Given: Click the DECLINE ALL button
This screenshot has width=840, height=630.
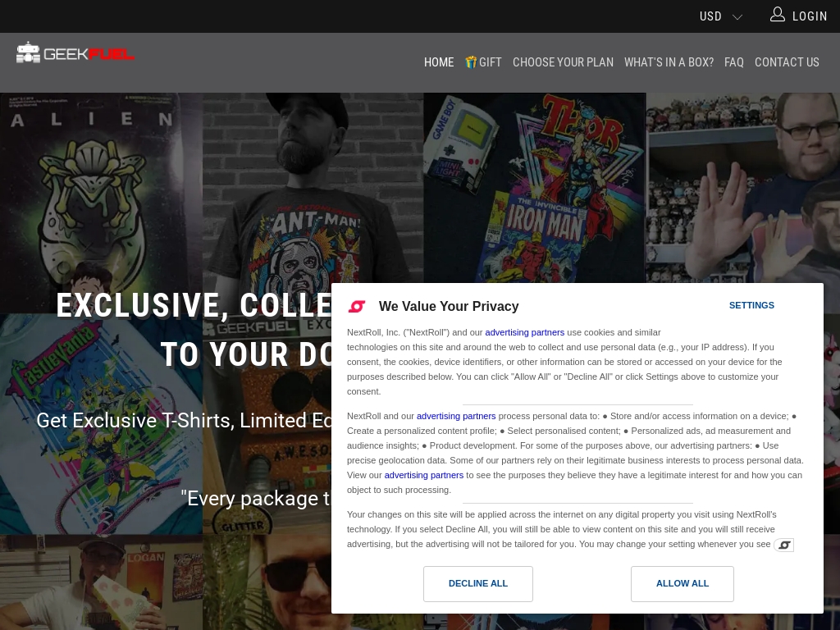Looking at the screenshot, I should coord(478,584).
